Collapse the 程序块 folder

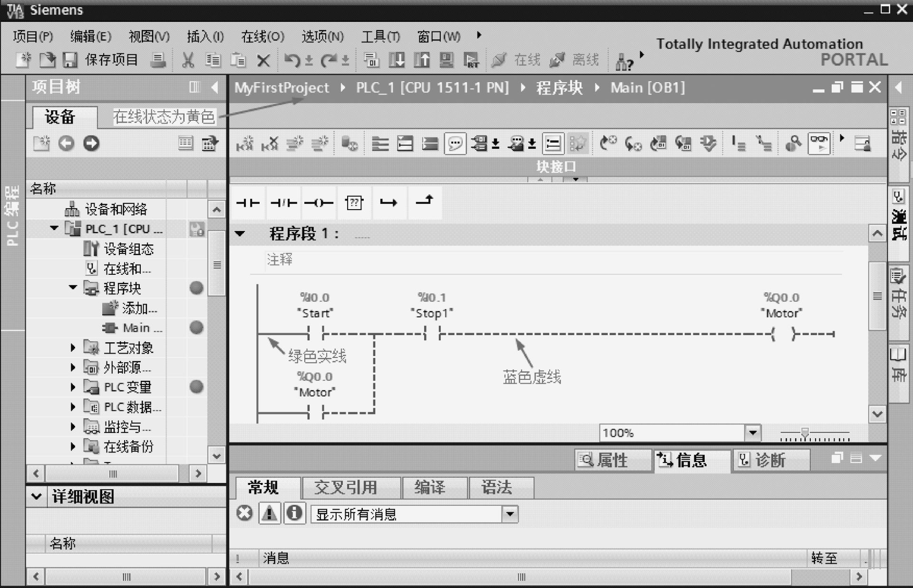[73, 288]
